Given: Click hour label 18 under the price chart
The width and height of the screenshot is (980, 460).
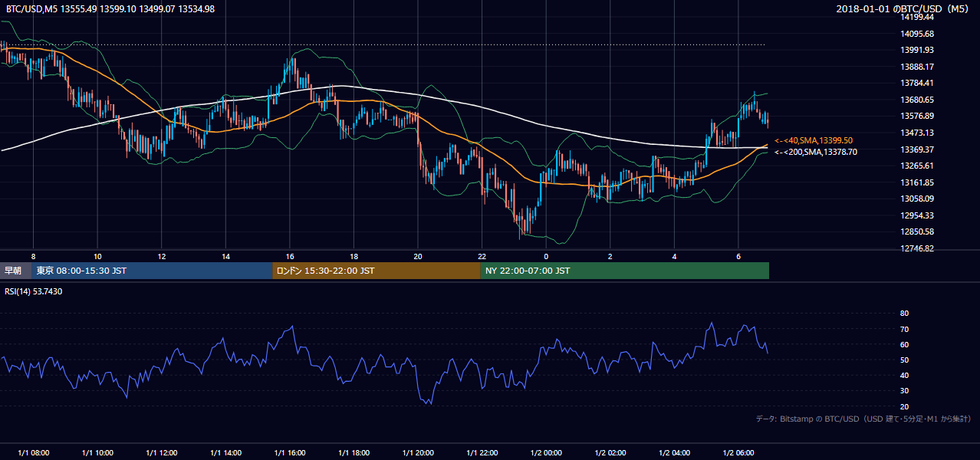Looking at the screenshot, I should 354,256.
